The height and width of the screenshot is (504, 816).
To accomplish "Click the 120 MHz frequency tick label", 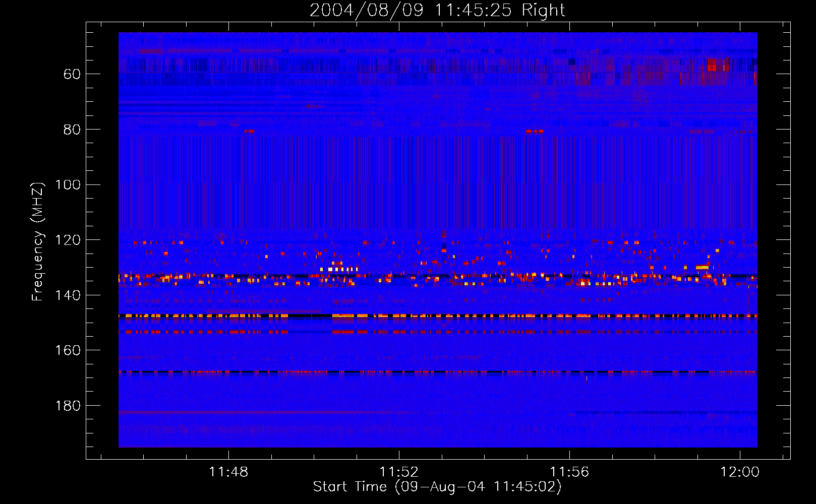I will coord(68,240).
